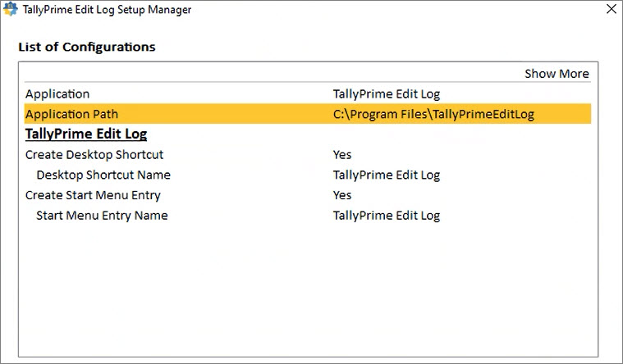Click the TallyPrime app icon in title bar
The height and width of the screenshot is (364, 623).
(11, 9)
